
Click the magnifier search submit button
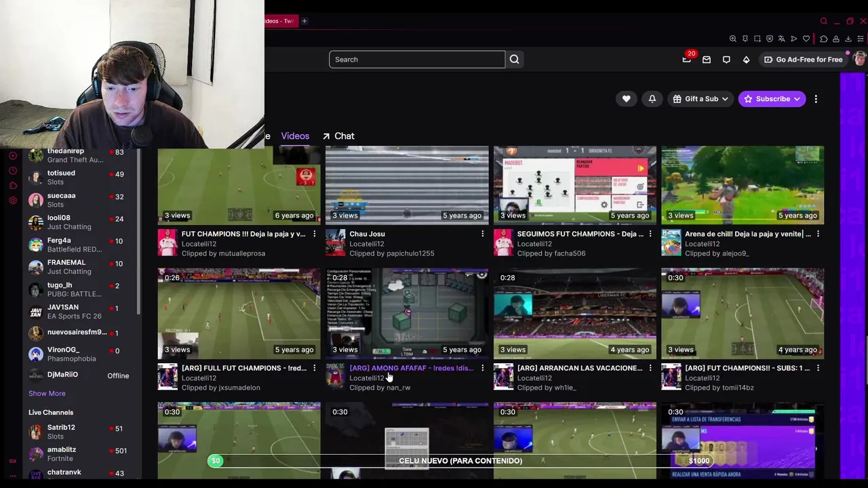pyautogui.click(x=515, y=60)
